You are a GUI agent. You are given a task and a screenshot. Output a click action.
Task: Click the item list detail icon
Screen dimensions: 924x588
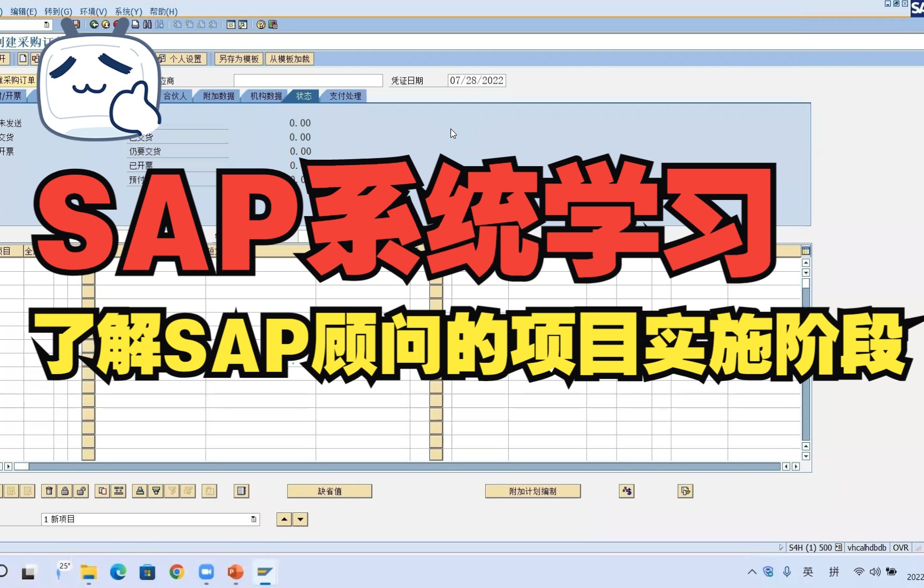pos(242,491)
